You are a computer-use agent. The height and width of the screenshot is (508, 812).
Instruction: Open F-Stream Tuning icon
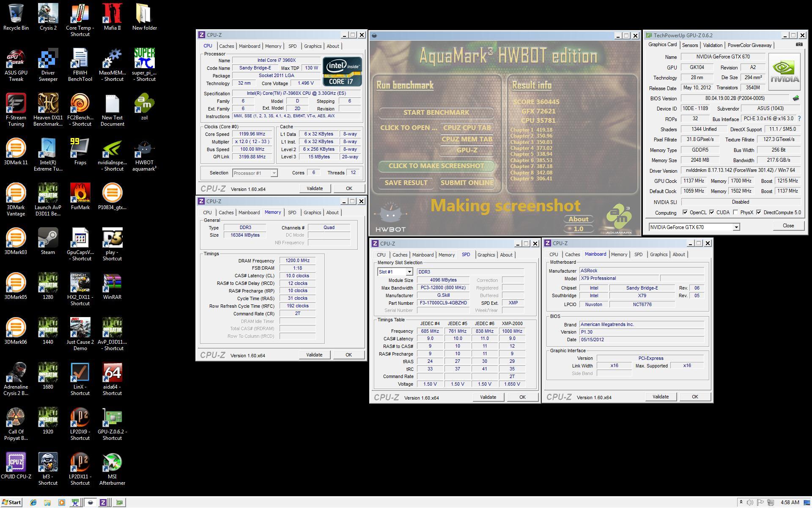16,110
